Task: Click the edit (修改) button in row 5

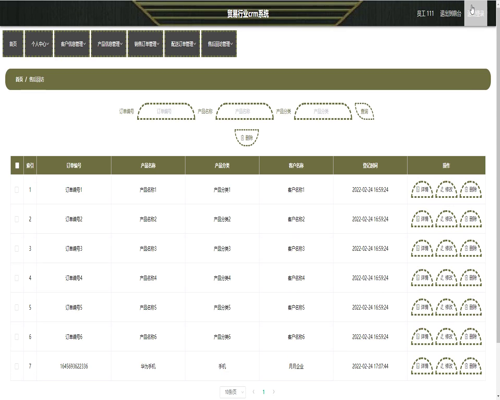Action: point(446,307)
